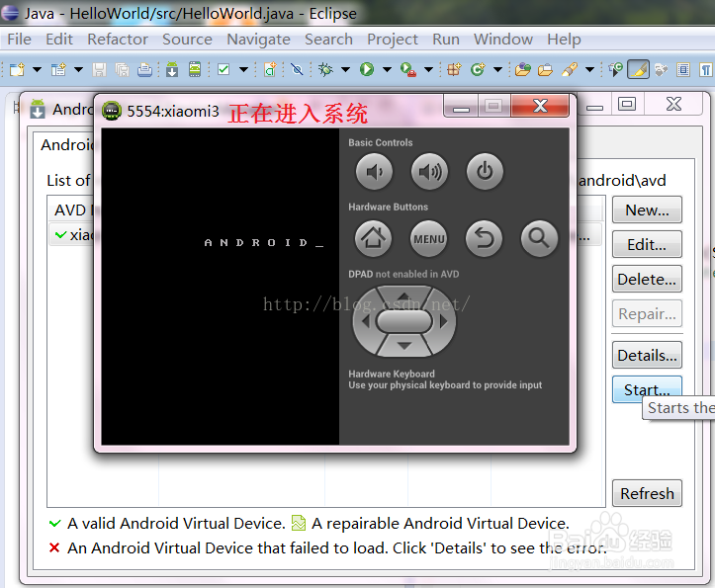Click the Search flashlight icon
715x588 pixels.
[570, 70]
